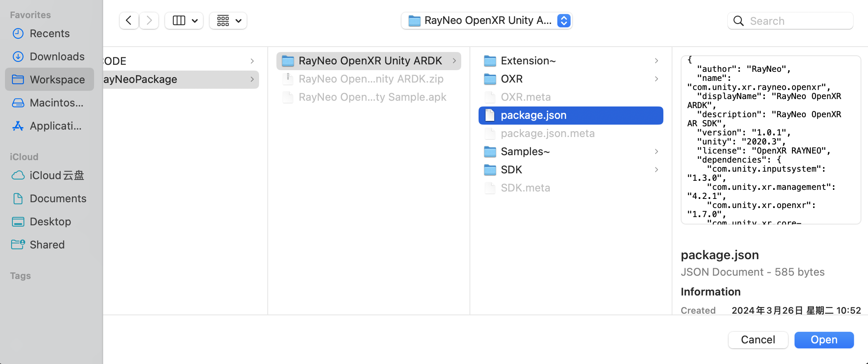The image size is (868, 364).
Task: Open the column view options dropdown arrow
Action: pos(195,21)
